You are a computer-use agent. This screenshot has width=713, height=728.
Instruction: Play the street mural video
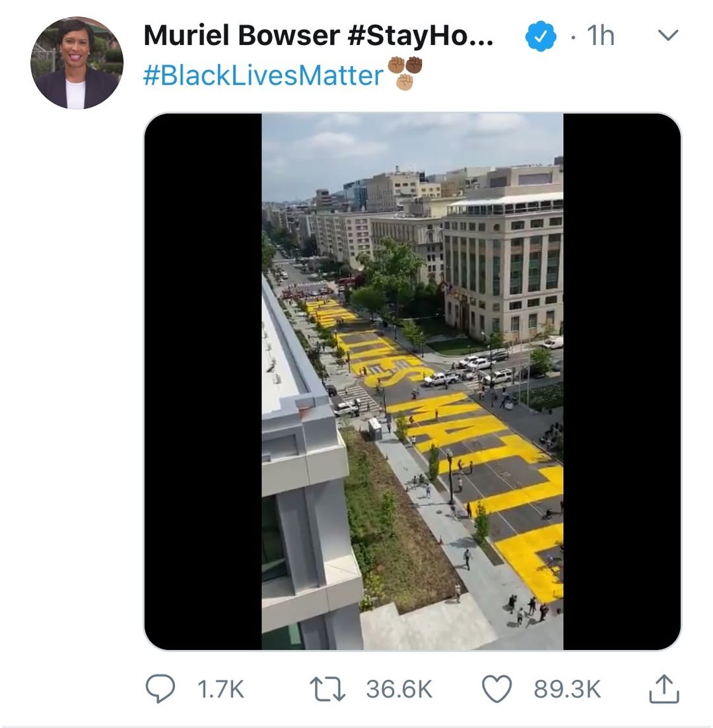coord(413,381)
